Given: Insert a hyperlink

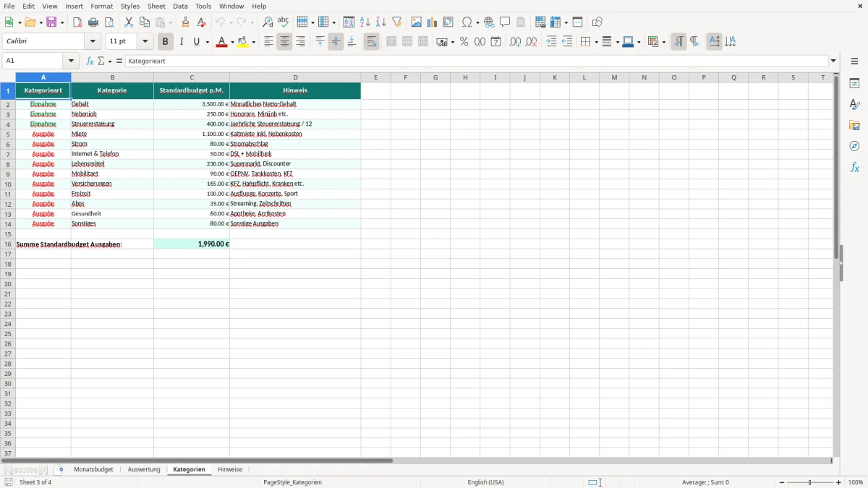Looking at the screenshot, I should tap(490, 22).
